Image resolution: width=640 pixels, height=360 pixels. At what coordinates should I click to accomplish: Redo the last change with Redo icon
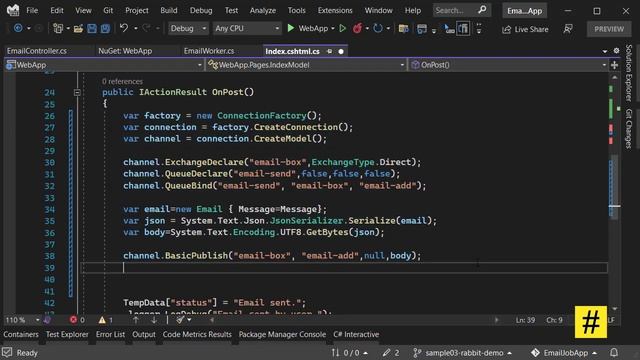(146, 28)
